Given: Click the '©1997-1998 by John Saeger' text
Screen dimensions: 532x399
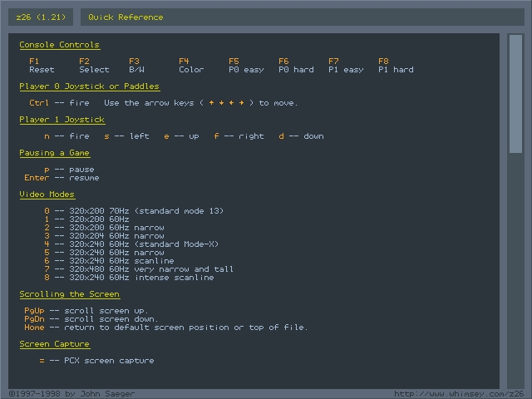Looking at the screenshot, I should 71,394.
